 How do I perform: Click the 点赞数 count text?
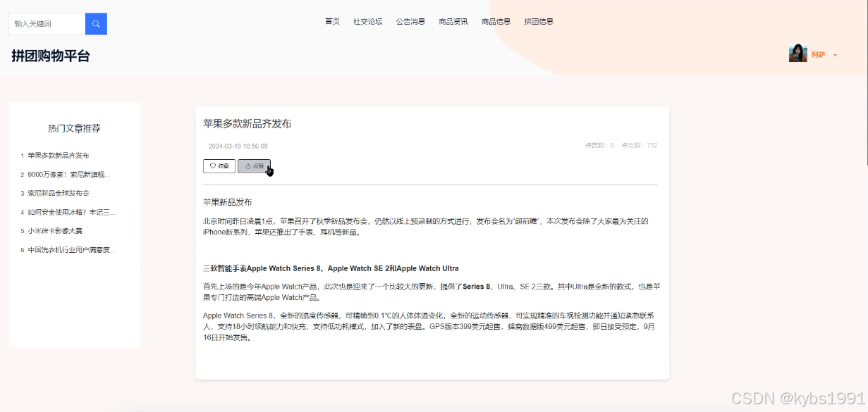point(599,146)
